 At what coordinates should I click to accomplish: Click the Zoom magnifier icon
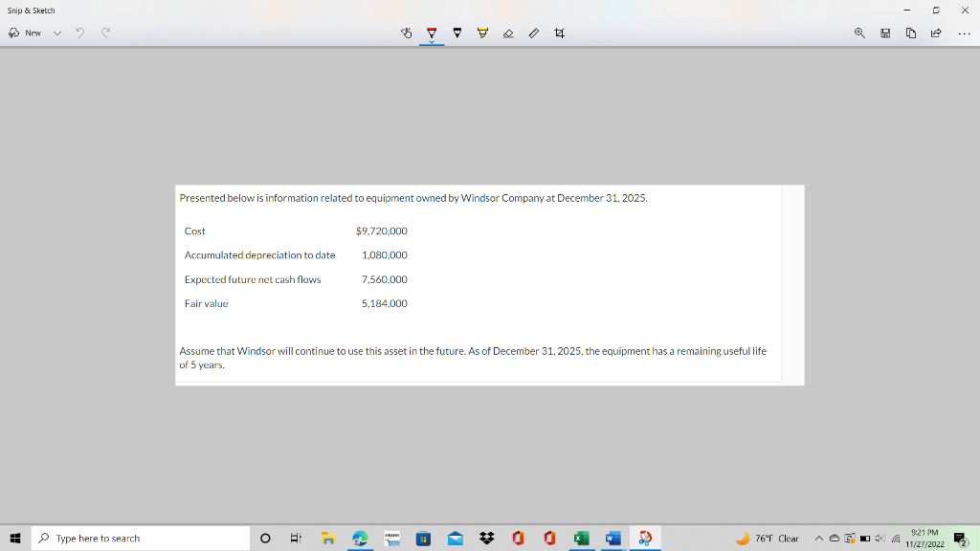tap(860, 33)
